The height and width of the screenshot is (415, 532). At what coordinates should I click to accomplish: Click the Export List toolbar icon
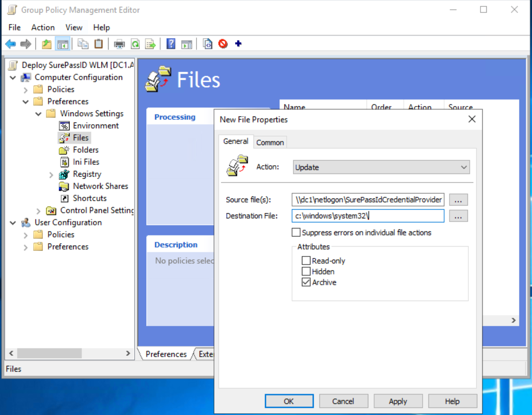150,43
